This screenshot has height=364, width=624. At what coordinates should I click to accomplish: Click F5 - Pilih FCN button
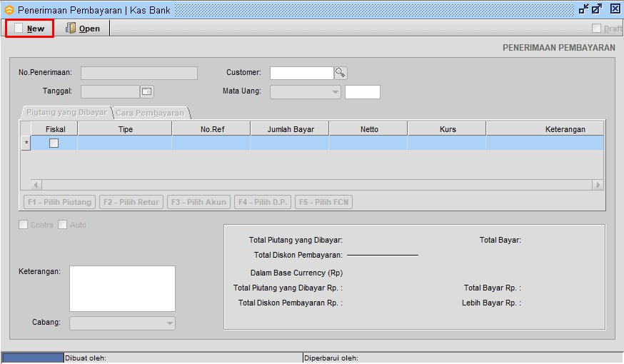pyautogui.click(x=323, y=202)
